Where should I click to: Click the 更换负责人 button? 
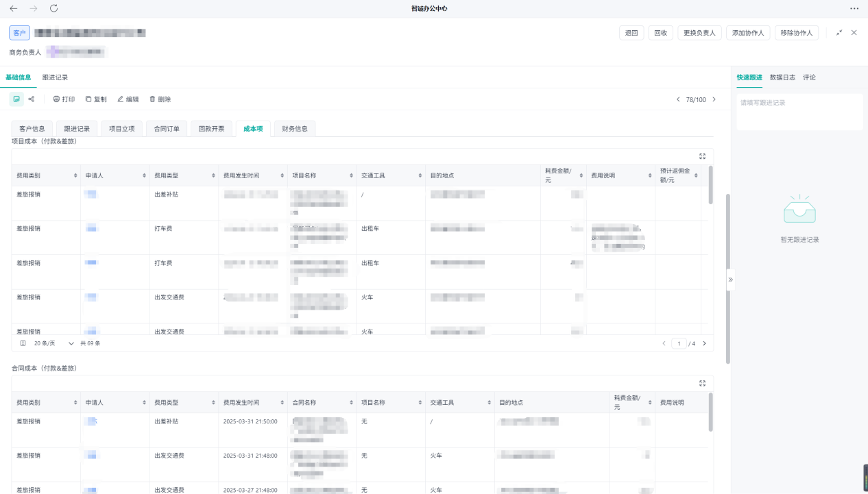(x=699, y=33)
